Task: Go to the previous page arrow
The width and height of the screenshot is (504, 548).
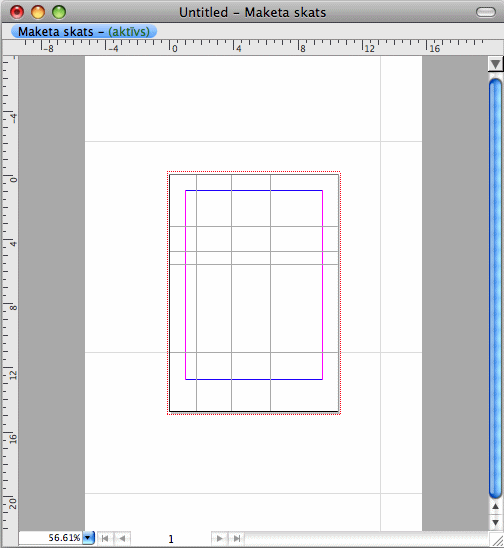Action: point(122,538)
